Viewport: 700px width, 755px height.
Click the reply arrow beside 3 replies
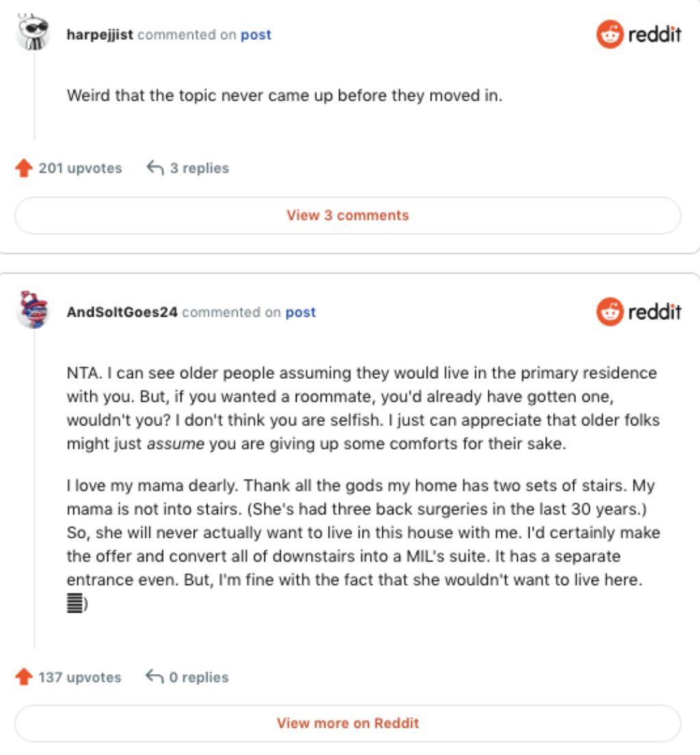[x=155, y=168]
